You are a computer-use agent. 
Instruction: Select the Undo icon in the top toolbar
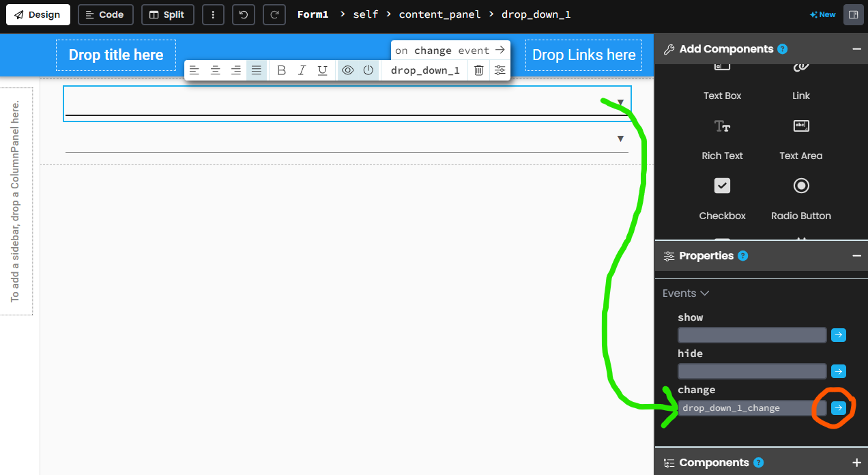244,14
